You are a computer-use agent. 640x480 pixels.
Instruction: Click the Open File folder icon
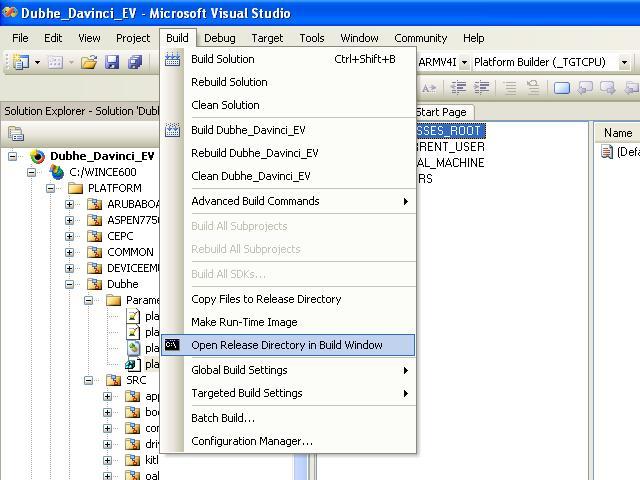(89, 62)
